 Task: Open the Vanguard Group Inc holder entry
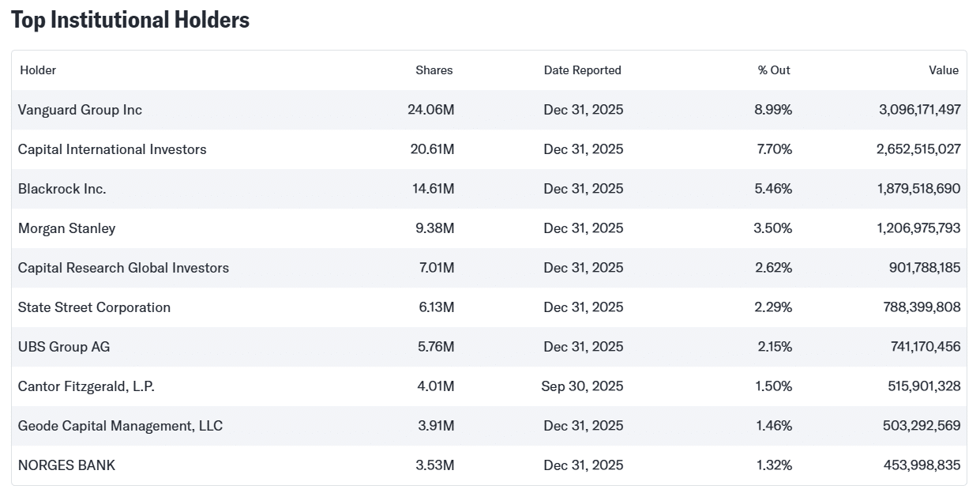click(79, 110)
